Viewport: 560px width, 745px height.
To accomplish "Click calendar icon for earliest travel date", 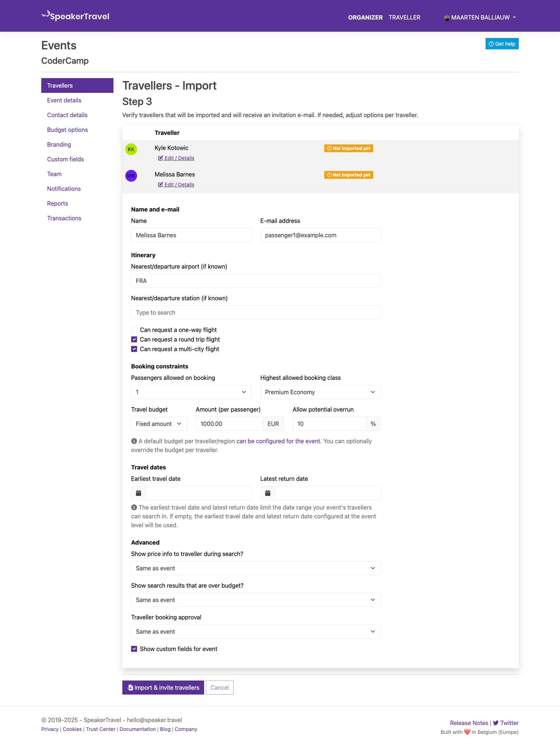I will (139, 493).
